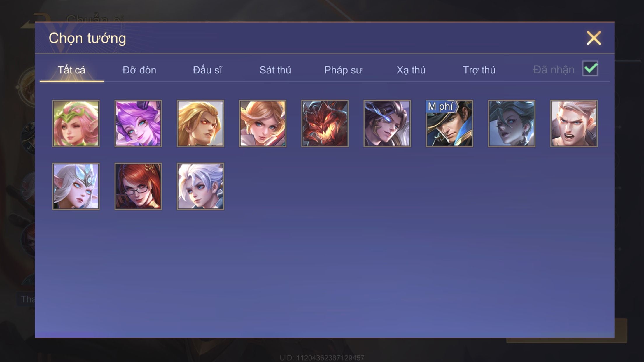Filter by 'Pháp sư' tab
Image resolution: width=644 pixels, height=362 pixels.
click(x=343, y=70)
